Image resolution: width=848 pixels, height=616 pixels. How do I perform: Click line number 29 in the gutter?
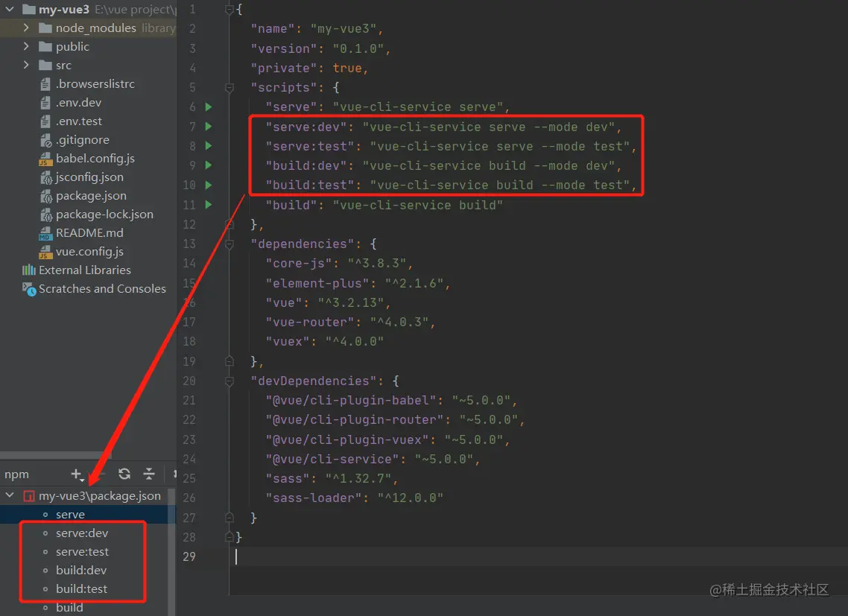pyautogui.click(x=189, y=556)
